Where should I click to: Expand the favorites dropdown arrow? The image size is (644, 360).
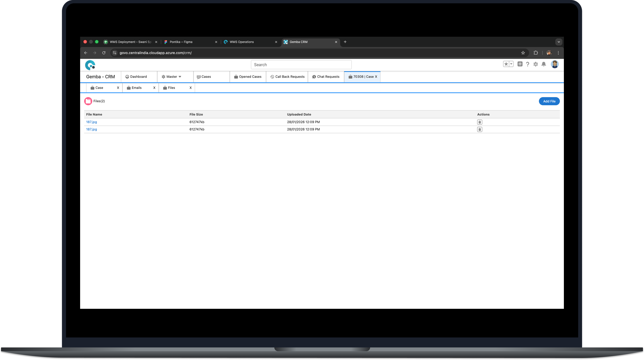coord(511,64)
